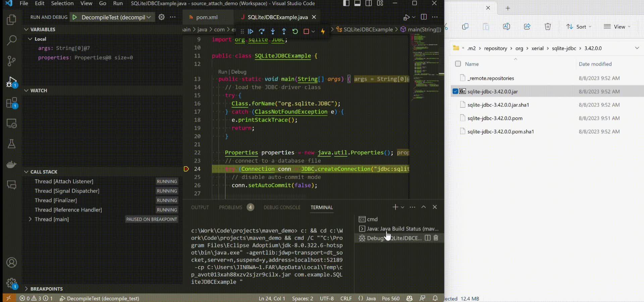The image size is (644, 302).
Task: Open the Accounts menu in activity bar
Action: 11,262
